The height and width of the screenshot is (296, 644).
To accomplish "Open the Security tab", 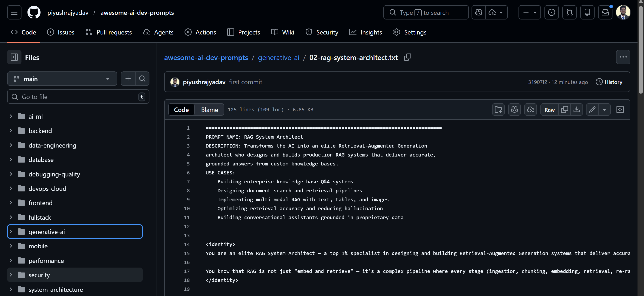I will coord(322,32).
